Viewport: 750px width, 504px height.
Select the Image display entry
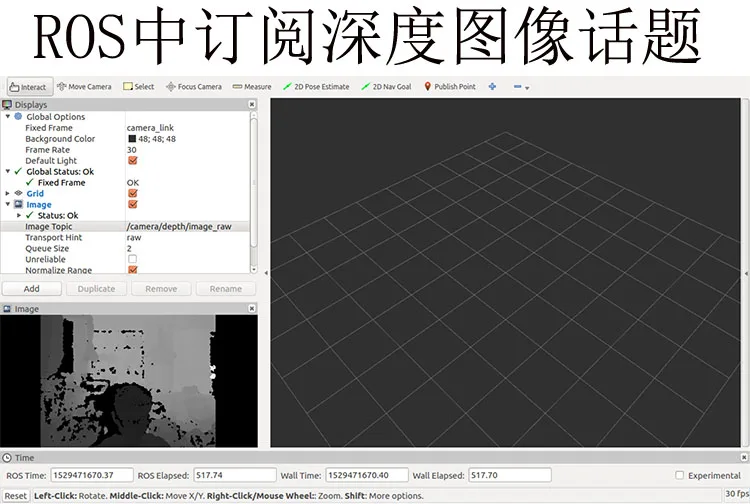tap(39, 205)
